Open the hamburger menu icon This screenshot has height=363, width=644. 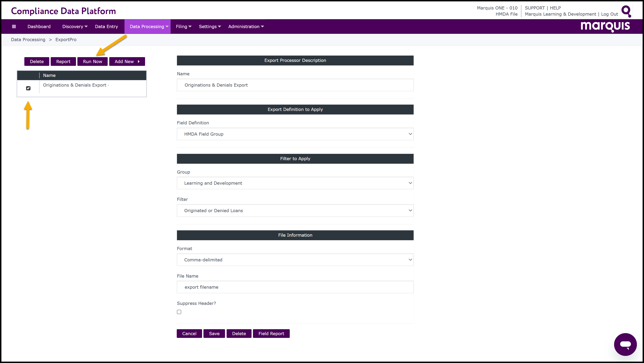(14, 26)
